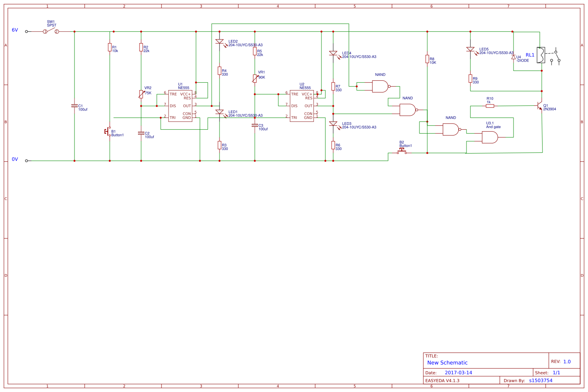588x392 pixels.
Task: Select the U3.1 And gate symbol
Action: click(x=489, y=137)
